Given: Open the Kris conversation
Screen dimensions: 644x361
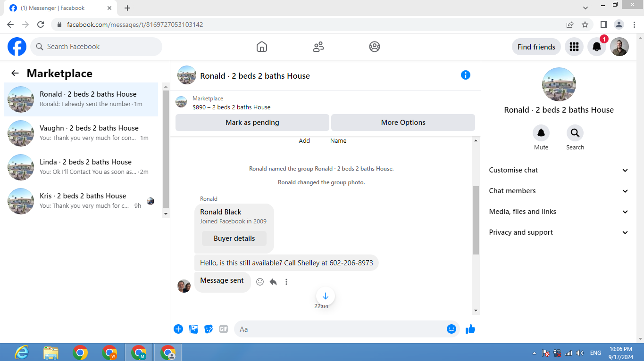Looking at the screenshot, I should [81, 201].
